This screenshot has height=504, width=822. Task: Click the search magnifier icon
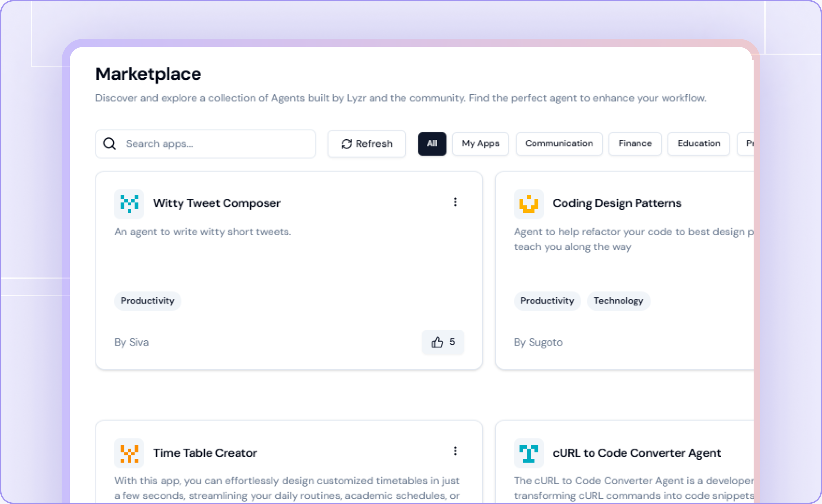pyautogui.click(x=109, y=144)
